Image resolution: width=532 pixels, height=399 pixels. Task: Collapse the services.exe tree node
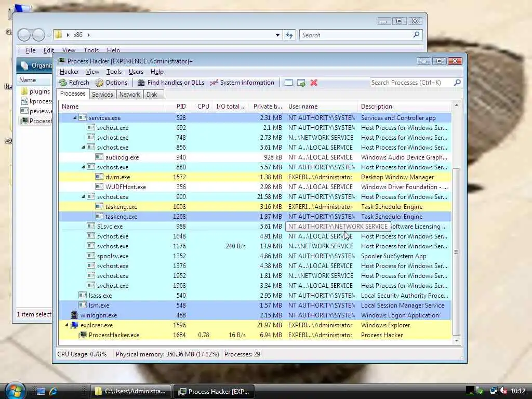pyautogui.click(x=75, y=118)
